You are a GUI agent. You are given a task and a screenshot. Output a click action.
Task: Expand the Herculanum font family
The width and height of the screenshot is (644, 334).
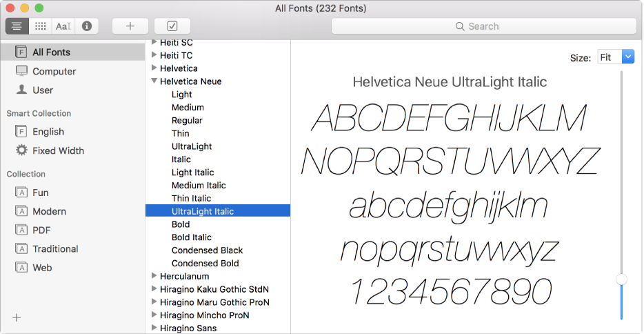click(x=154, y=276)
